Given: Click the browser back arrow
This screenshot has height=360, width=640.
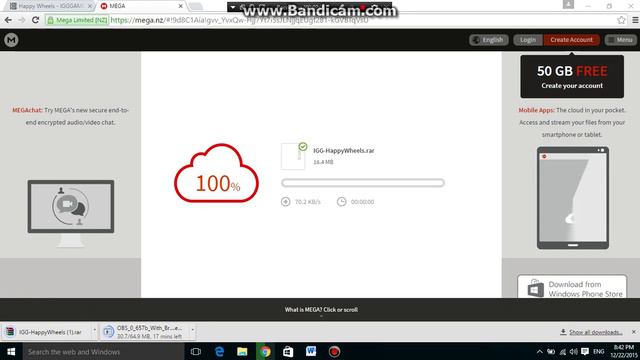Looking at the screenshot, I should [x=8, y=20].
